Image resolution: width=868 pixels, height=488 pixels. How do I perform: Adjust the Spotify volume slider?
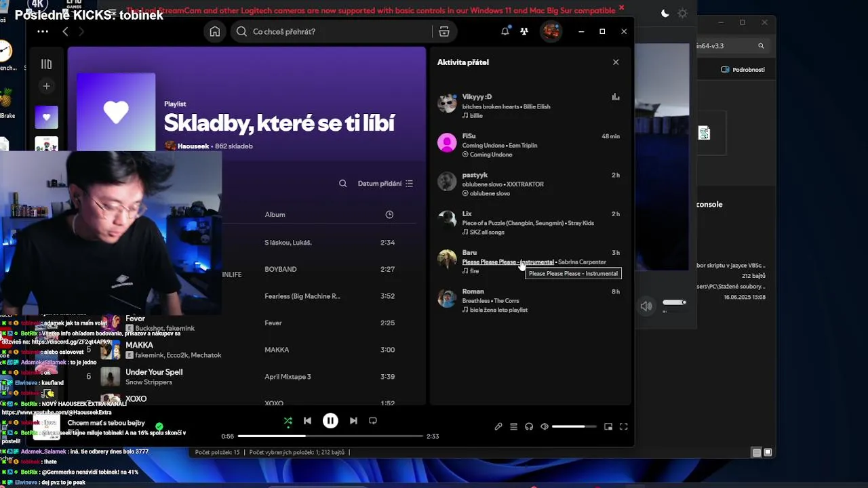click(574, 427)
